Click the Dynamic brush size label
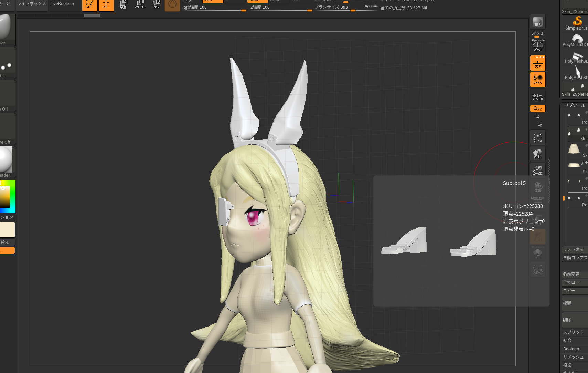Image resolution: width=588 pixels, height=373 pixels. tap(371, 6)
